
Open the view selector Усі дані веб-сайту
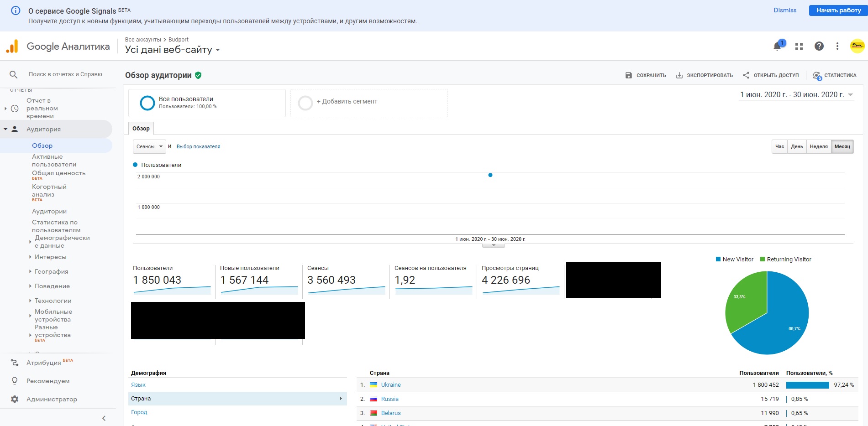coord(173,50)
